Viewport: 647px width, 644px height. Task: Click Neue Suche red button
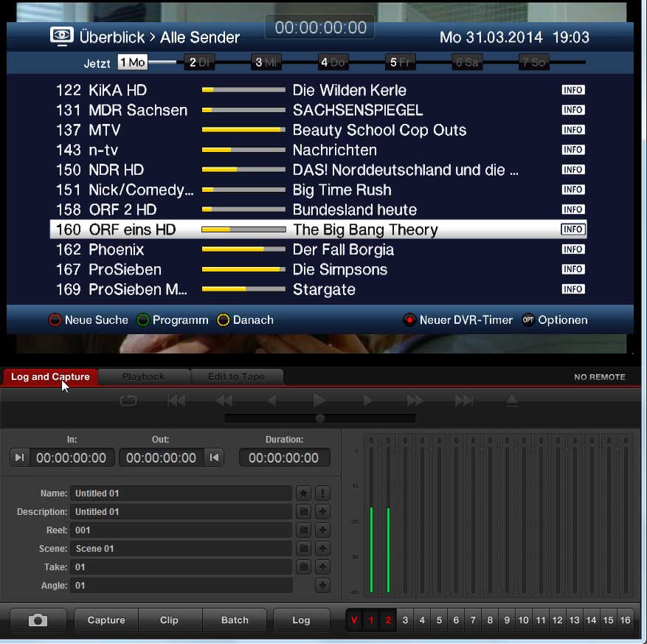point(89,320)
